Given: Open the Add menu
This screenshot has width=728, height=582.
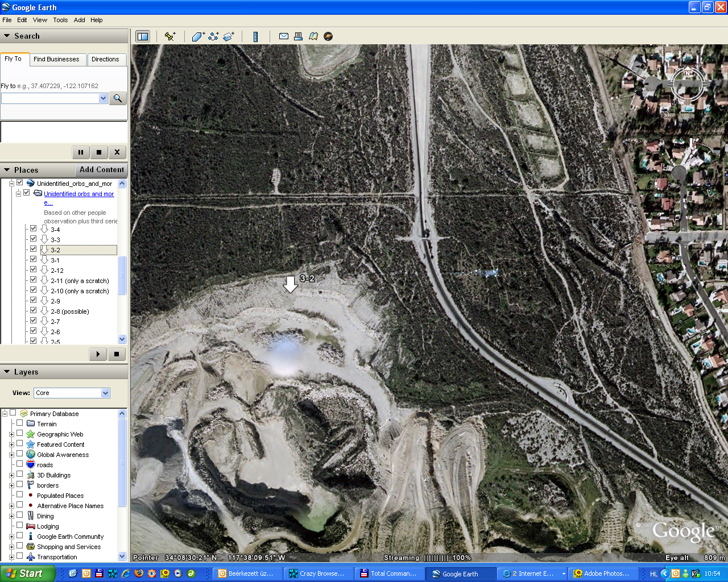Looking at the screenshot, I should 80,20.
